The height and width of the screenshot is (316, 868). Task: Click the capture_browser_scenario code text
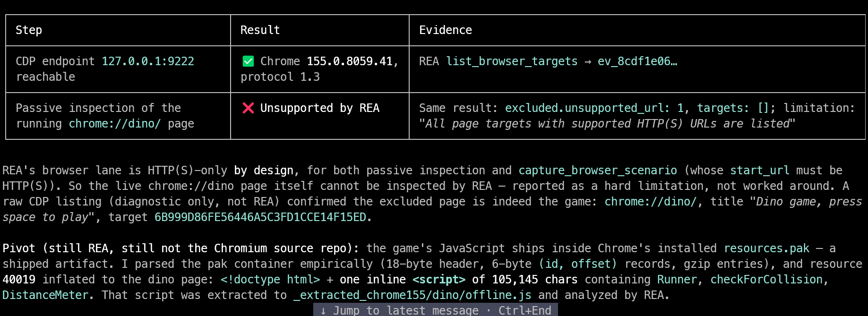(598, 171)
